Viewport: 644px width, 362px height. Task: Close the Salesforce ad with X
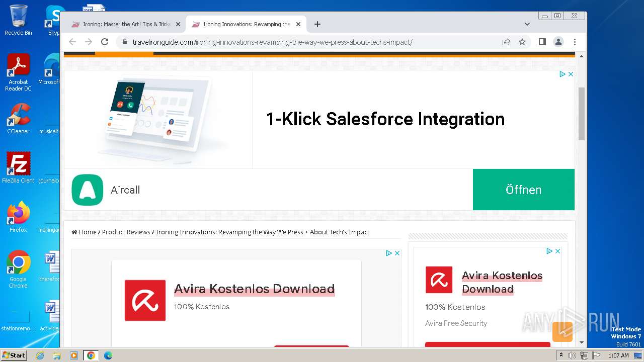pos(571,74)
